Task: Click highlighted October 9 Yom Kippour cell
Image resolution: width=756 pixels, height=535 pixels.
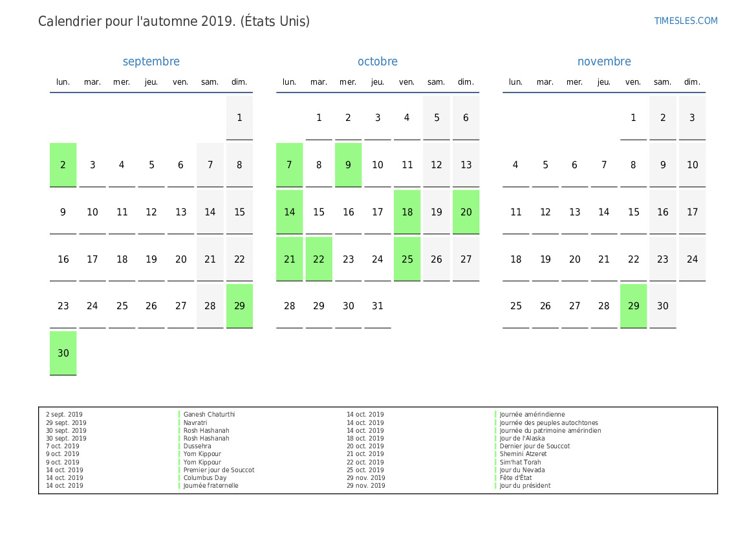Action: pos(348,165)
